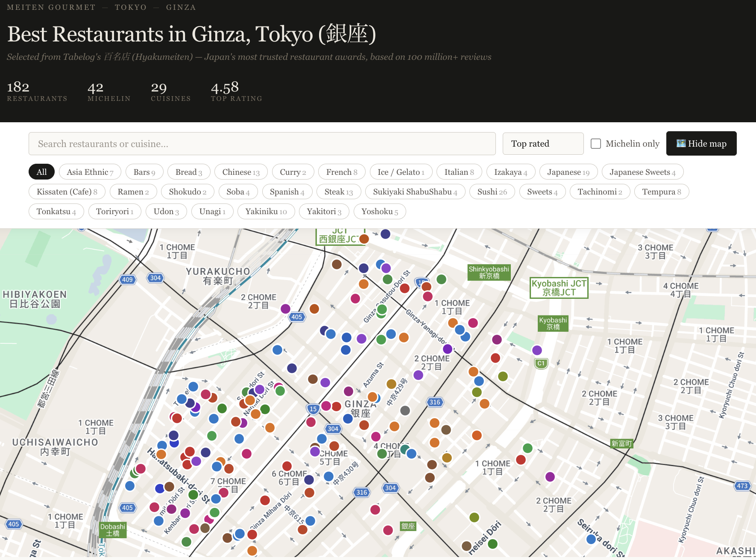The image size is (756, 560).
Task: Pick the Unagi filter chip
Action: tap(212, 211)
